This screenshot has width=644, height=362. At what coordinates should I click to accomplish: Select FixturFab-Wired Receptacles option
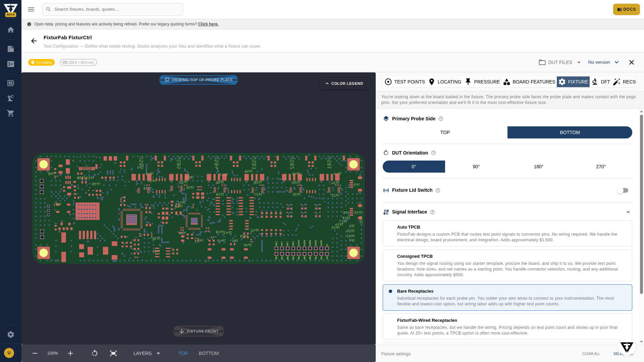pyautogui.click(x=507, y=327)
